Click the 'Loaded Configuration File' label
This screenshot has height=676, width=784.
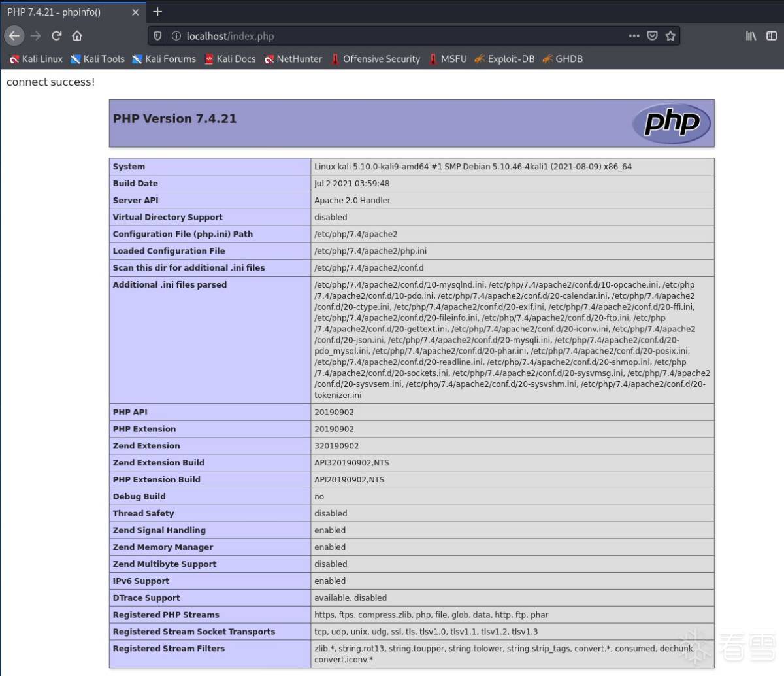pos(169,251)
